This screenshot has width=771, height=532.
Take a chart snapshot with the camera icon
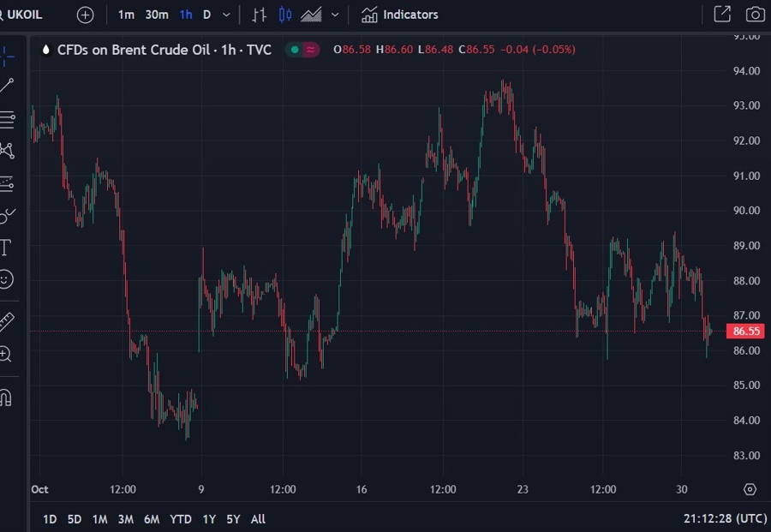[x=755, y=14]
